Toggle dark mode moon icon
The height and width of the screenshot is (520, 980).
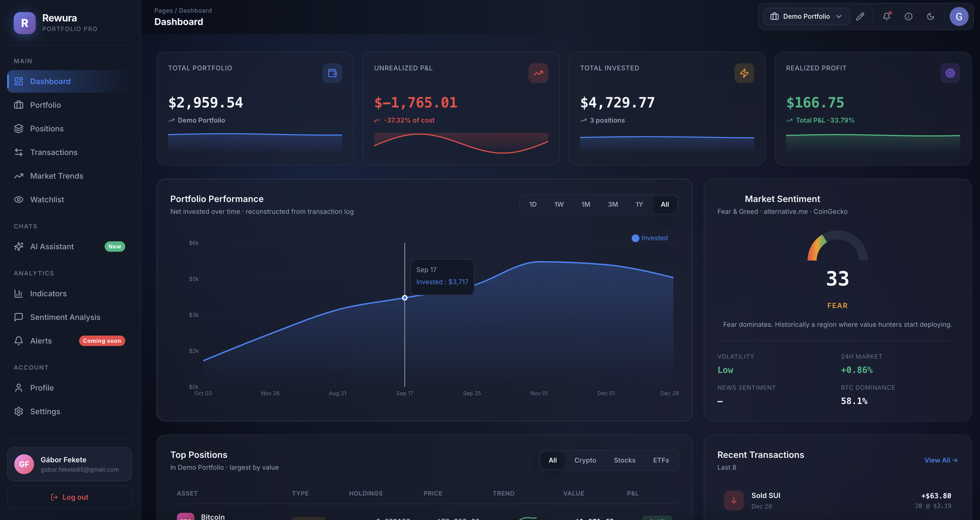coord(931,16)
